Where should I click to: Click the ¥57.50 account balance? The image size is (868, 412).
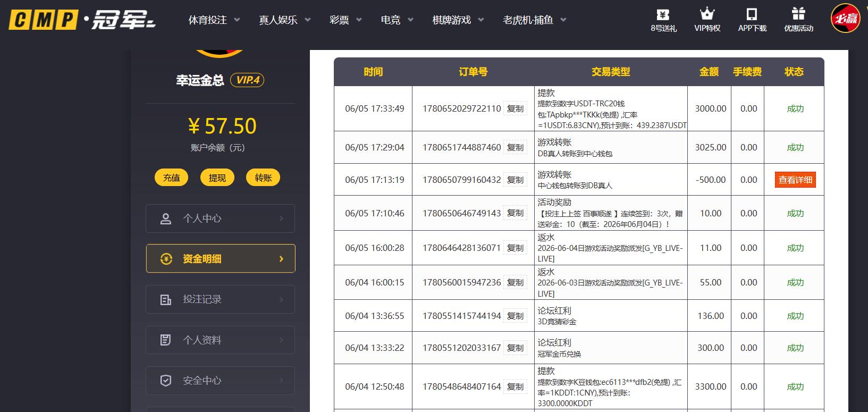222,126
